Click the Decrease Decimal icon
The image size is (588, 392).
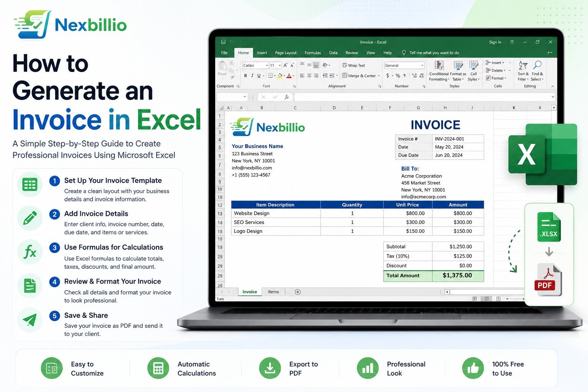421,76
